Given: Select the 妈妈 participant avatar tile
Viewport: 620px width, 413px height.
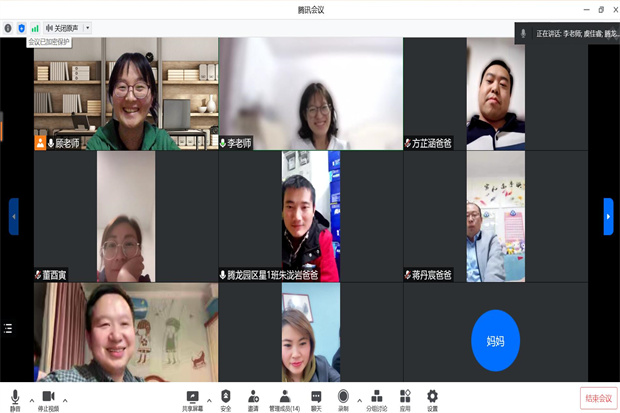Looking at the screenshot, I should pos(496,340).
